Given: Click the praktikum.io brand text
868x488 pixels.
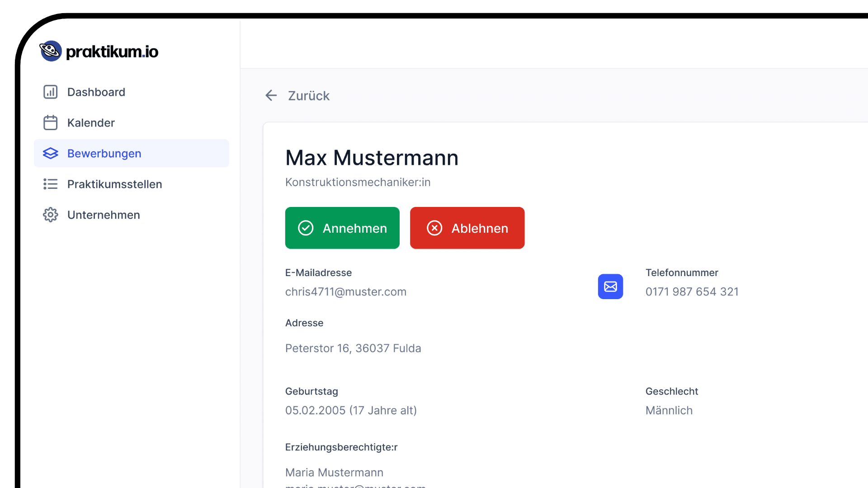Looking at the screenshot, I should (x=112, y=52).
